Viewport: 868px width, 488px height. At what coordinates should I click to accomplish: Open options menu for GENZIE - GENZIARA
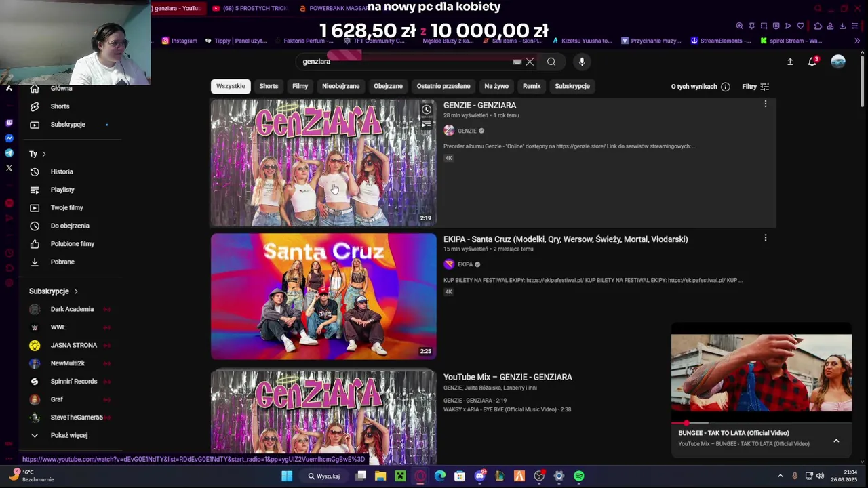tap(766, 104)
